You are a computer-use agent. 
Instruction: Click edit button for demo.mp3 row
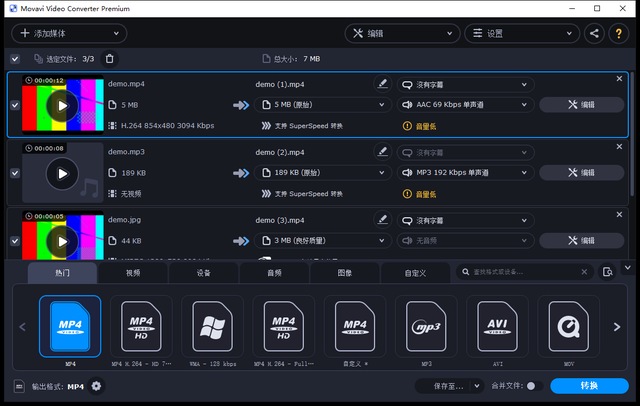582,173
